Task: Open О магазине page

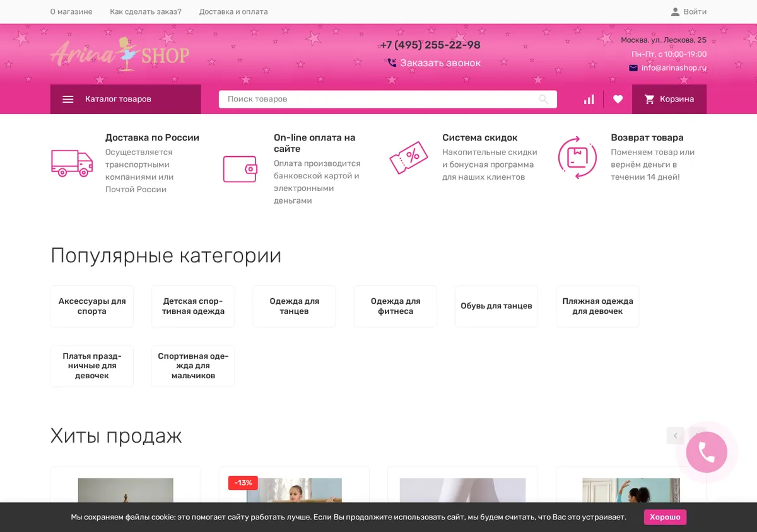Action: [71, 11]
